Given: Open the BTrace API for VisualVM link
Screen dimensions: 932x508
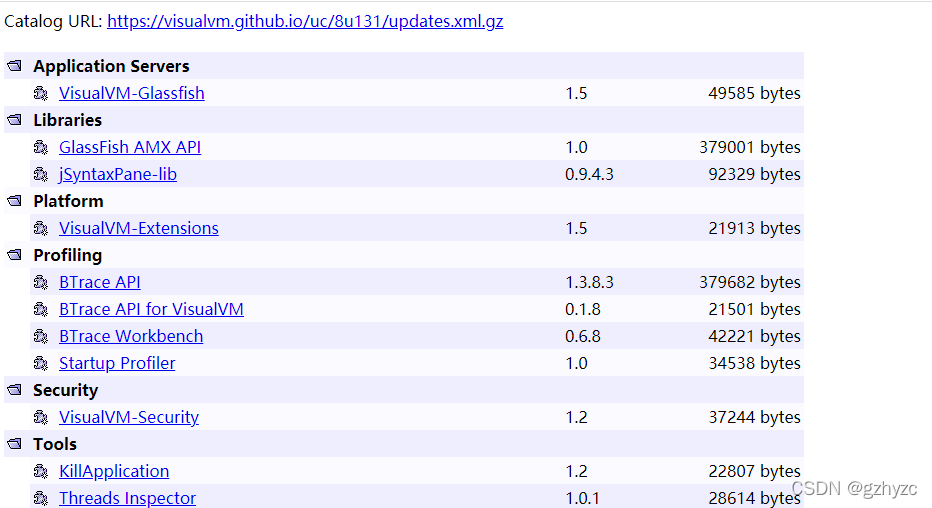Looking at the screenshot, I should pyautogui.click(x=151, y=309).
